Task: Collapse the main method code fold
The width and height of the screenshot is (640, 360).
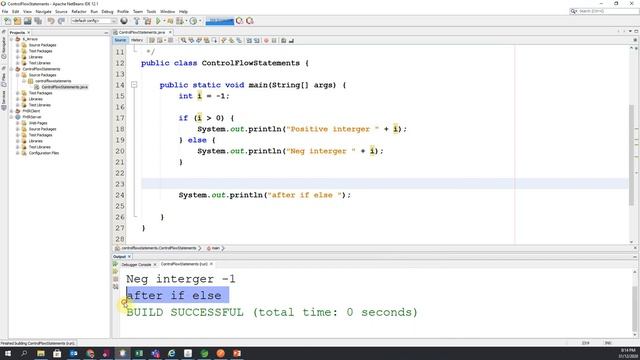Action: click(x=134, y=85)
